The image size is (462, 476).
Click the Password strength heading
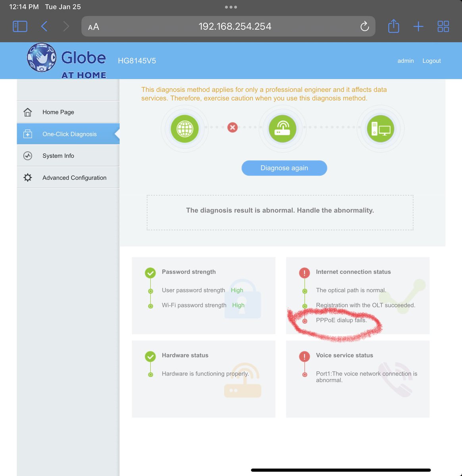pyautogui.click(x=189, y=272)
